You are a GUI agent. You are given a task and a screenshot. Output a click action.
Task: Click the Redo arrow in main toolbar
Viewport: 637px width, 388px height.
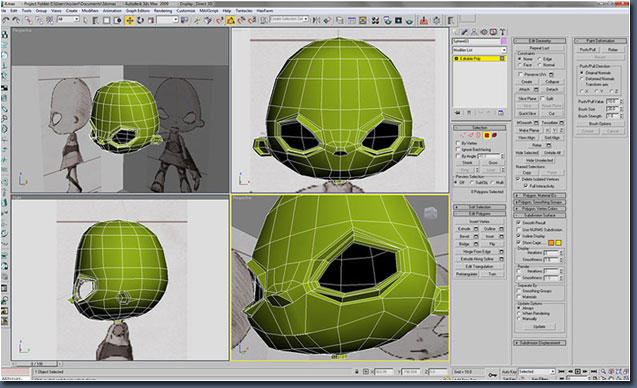(x=16, y=20)
